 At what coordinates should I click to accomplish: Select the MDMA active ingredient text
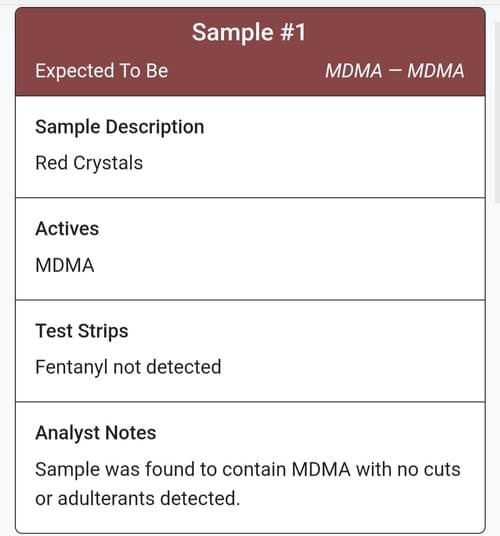(65, 265)
